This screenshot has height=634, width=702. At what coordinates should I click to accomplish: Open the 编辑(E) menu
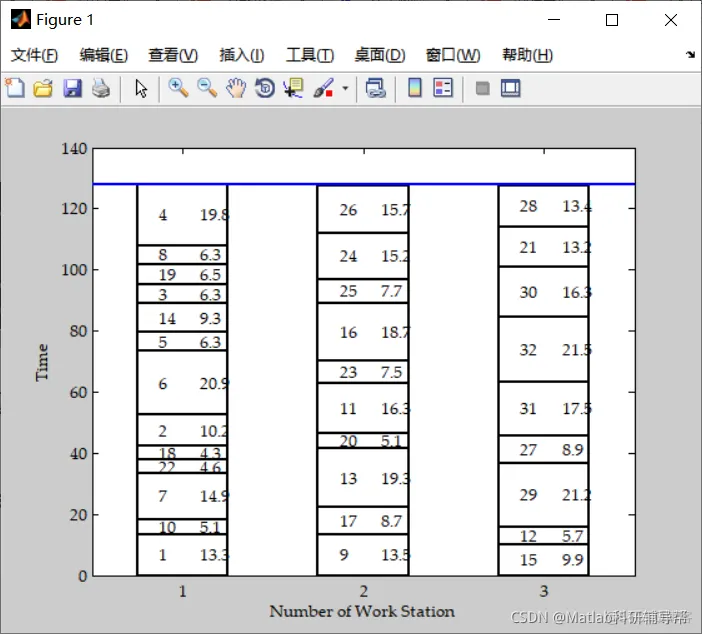pos(104,55)
